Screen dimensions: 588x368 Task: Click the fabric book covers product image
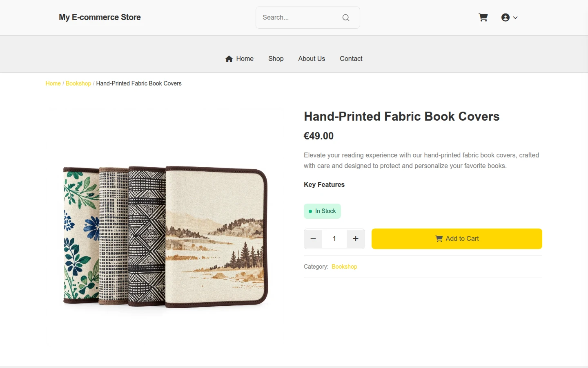[165, 237]
